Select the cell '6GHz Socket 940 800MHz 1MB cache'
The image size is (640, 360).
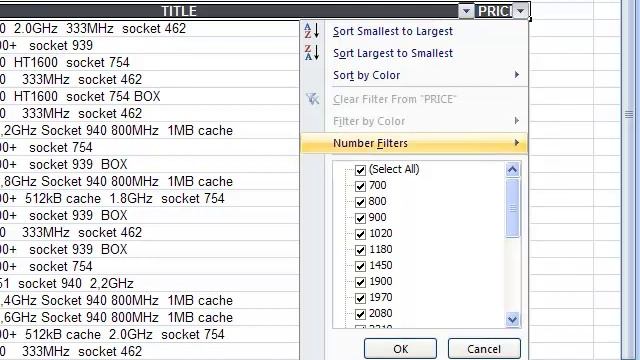coord(149,318)
